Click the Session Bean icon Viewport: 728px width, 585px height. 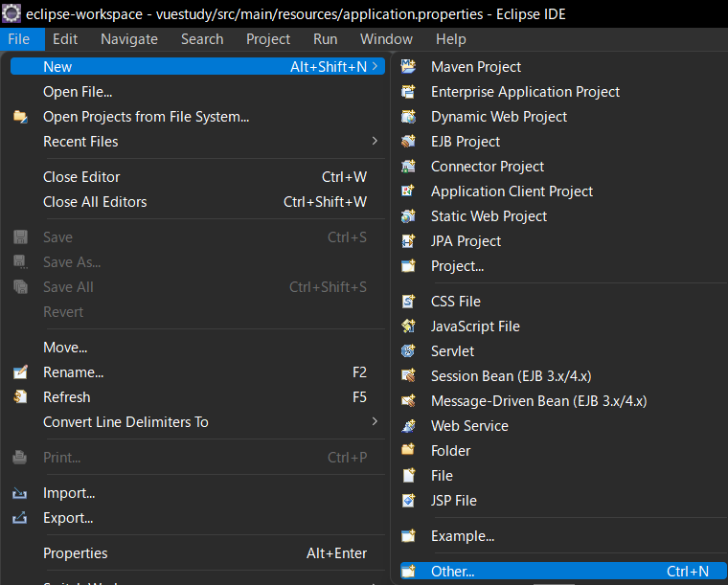(x=408, y=375)
